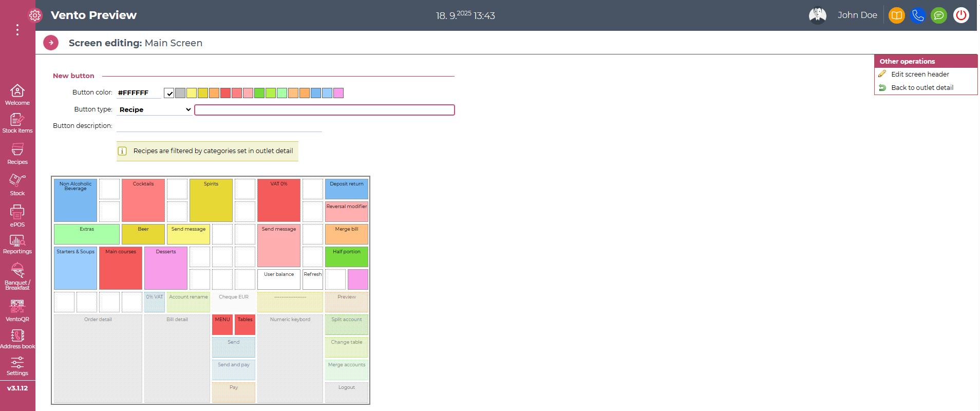
Task: Select the VAT 0% red button
Action: point(279,200)
